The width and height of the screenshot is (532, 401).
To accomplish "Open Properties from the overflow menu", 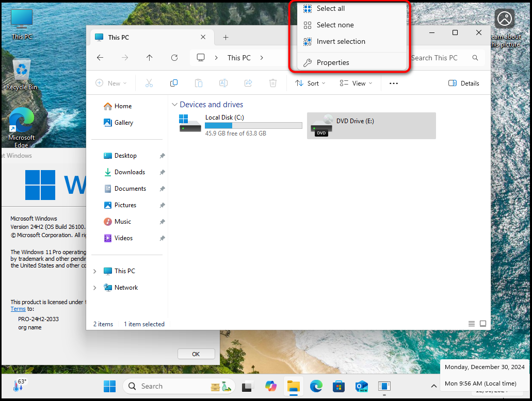I will (x=351, y=62).
